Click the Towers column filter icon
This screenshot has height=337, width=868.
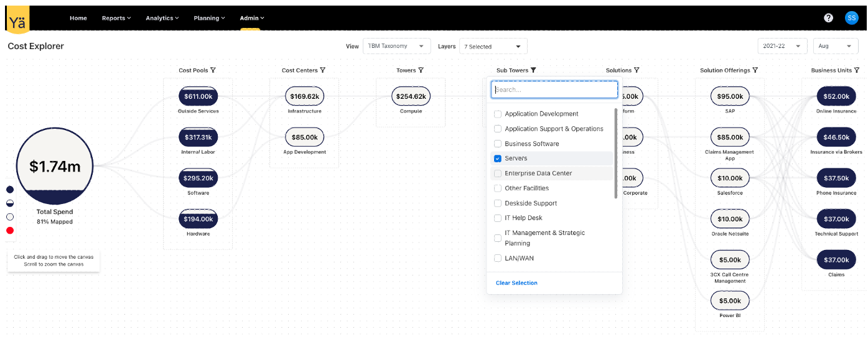(421, 70)
